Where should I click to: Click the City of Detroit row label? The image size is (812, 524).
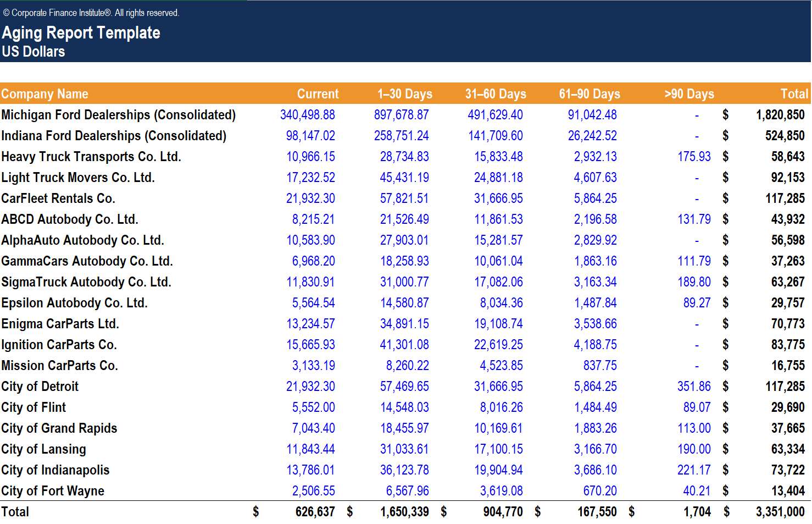40,387
